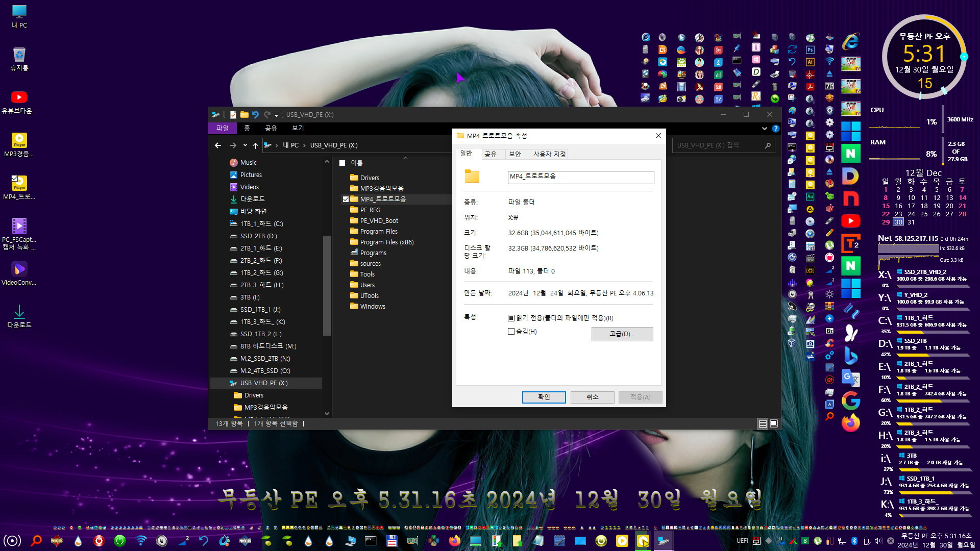
Task: Toggle the 읽기 전용 read-only checkbox
Action: click(511, 318)
